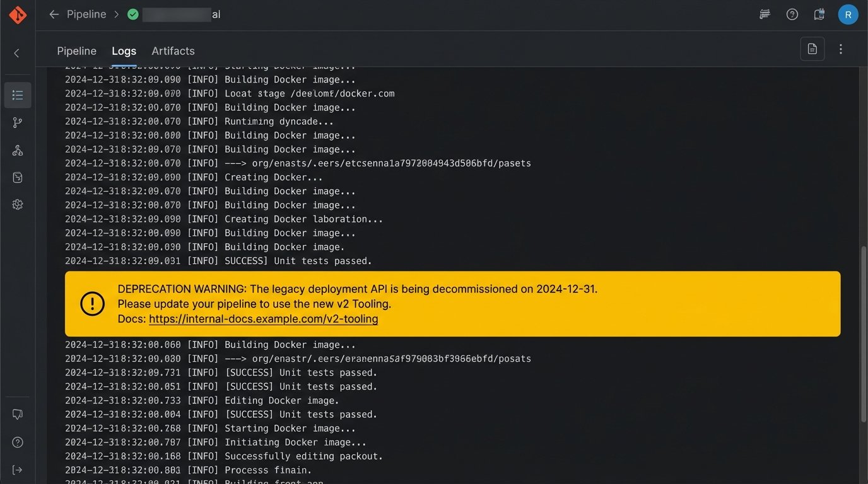868x484 pixels.
Task: Open the deployments nodes icon in sidebar
Action: click(x=18, y=151)
